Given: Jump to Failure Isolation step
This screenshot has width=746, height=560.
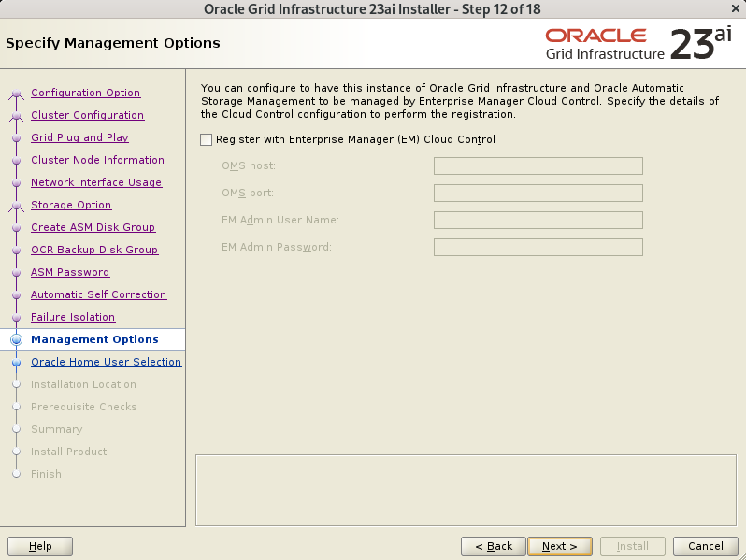Looking at the screenshot, I should pos(73,317).
